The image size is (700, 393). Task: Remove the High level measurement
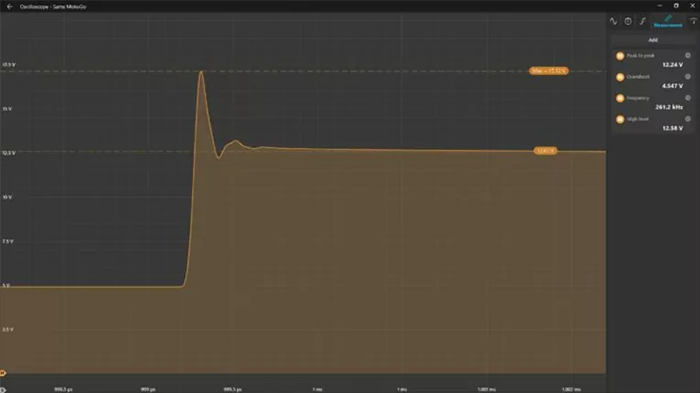click(x=688, y=119)
